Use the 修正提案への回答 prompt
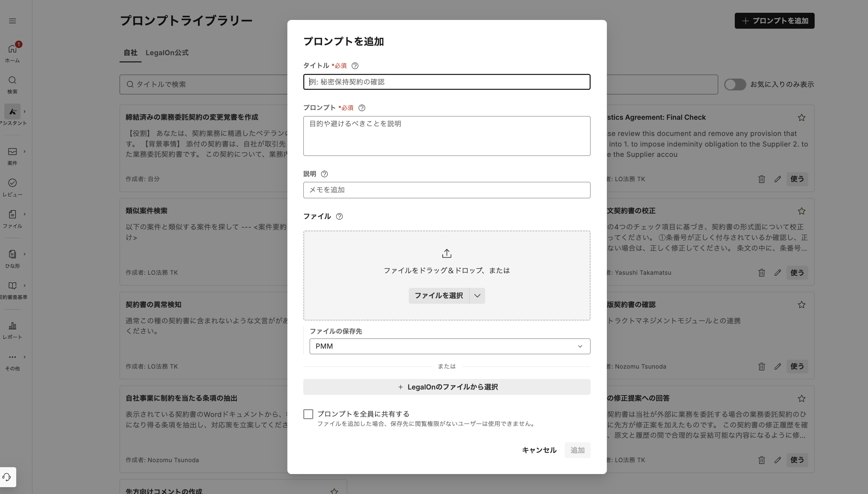Viewport: 868px width, 494px height. click(797, 460)
